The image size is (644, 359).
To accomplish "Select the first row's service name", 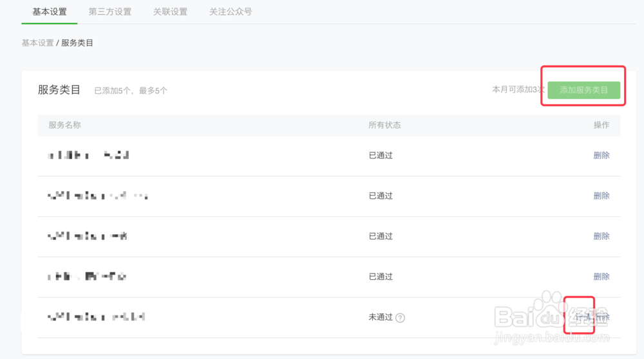I will [x=89, y=155].
